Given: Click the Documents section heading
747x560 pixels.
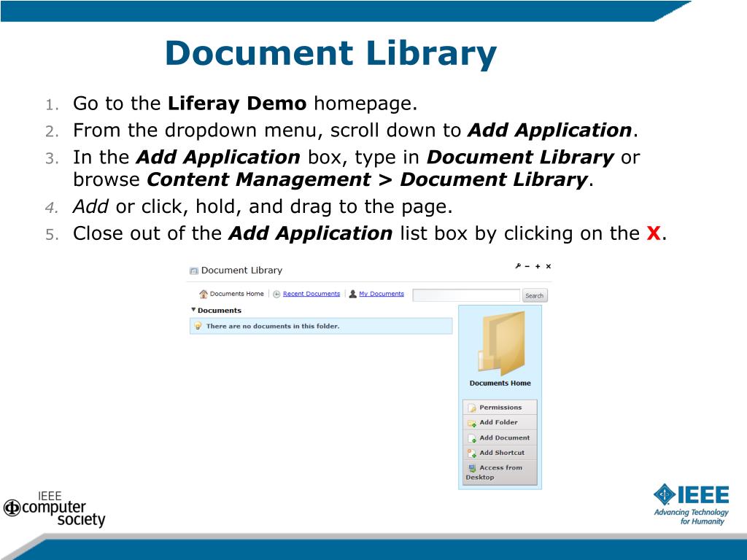Looking at the screenshot, I should pos(220,311).
